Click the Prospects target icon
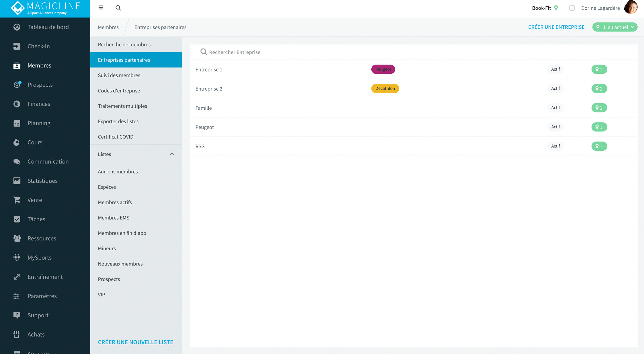Image resolution: width=644 pixels, height=354 pixels. (x=17, y=85)
